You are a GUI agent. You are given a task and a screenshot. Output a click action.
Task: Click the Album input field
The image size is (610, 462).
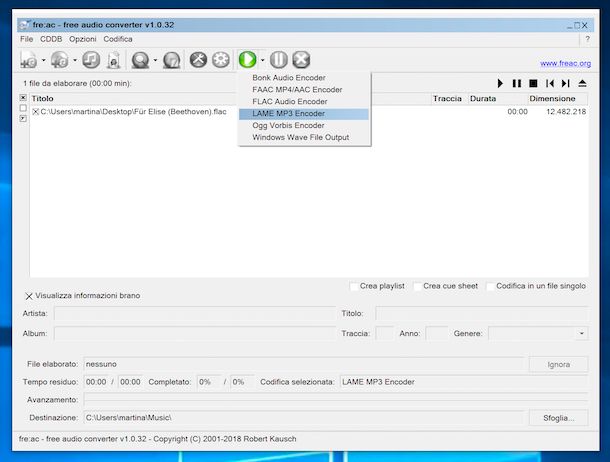(195, 333)
